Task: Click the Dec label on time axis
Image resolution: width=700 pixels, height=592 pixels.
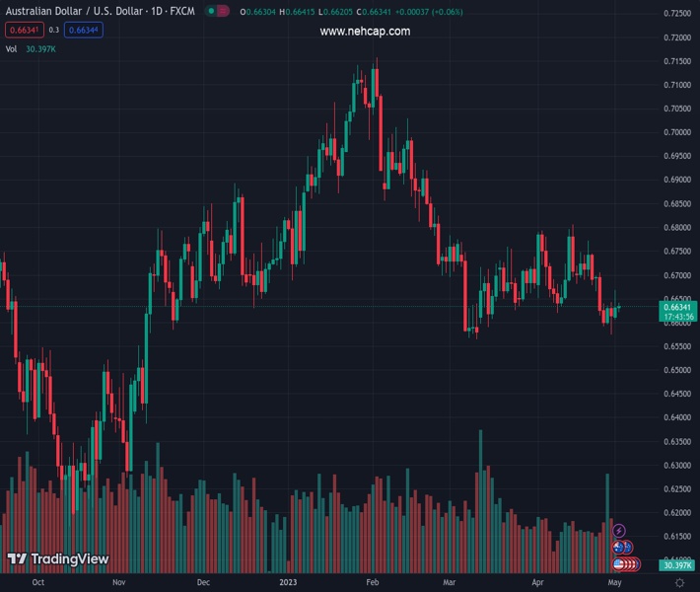Action: 203,582
